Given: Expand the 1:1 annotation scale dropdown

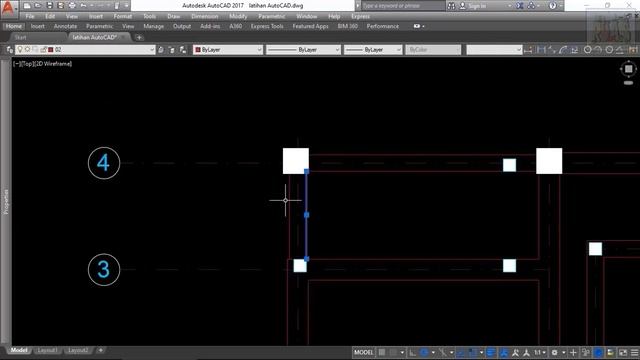Looking at the screenshot, I should tap(540, 352).
